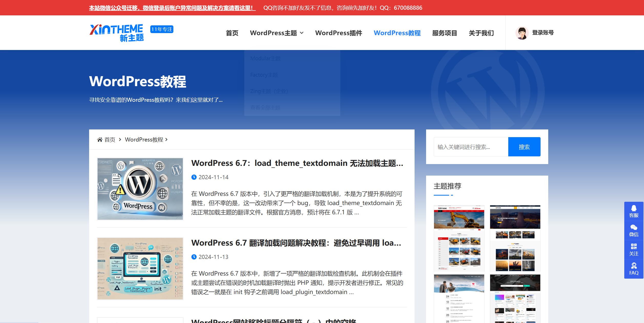
Task: Open recommended theme with excavator image
Action: (x=459, y=238)
